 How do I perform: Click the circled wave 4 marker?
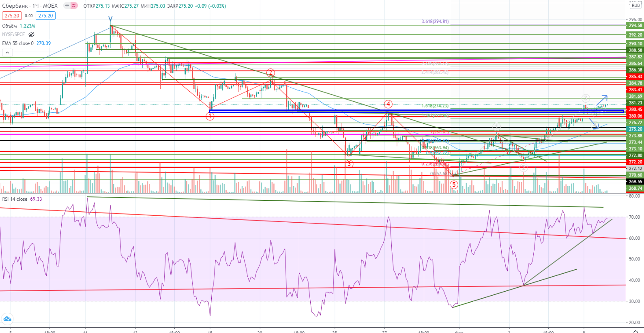[388, 104]
